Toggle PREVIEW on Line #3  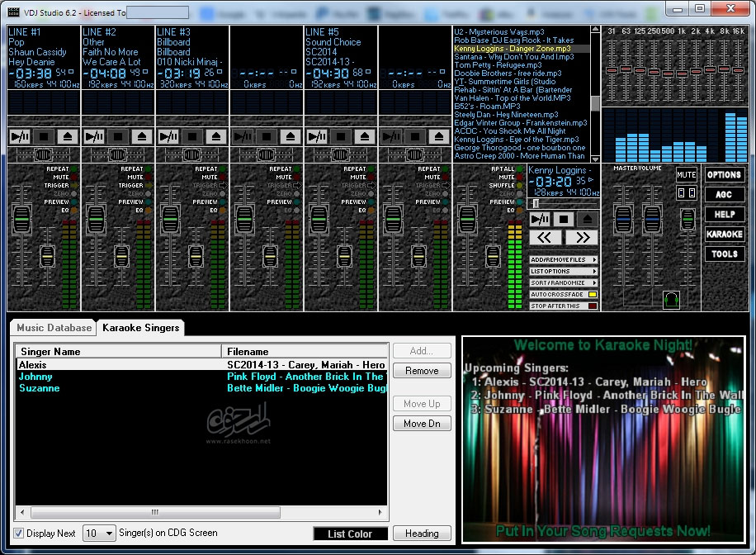pos(222,202)
